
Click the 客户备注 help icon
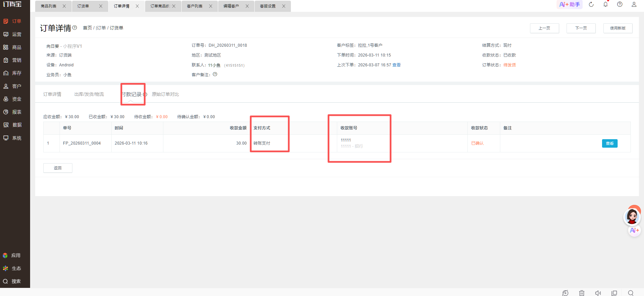pos(215,74)
